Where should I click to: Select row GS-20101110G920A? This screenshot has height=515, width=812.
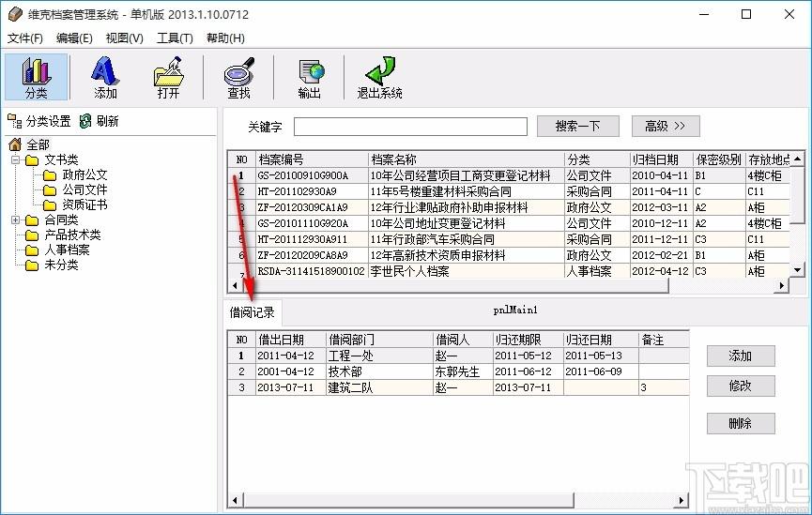coord(509,223)
